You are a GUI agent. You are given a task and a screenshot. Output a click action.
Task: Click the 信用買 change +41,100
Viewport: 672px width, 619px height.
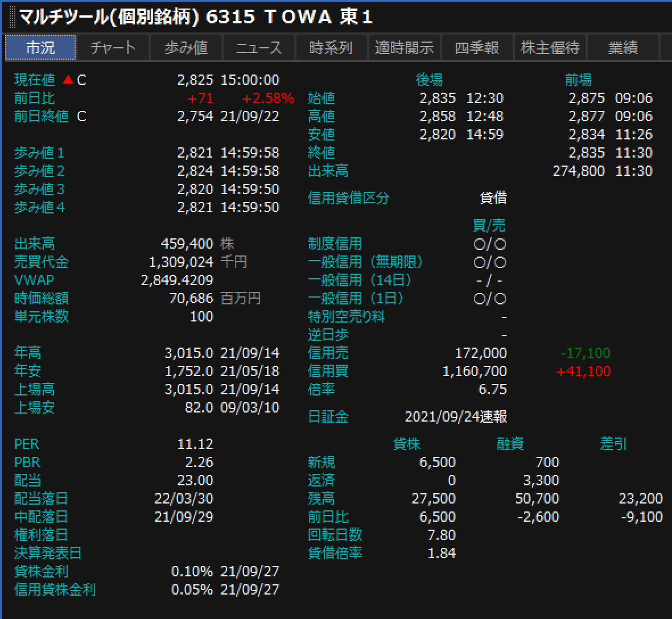click(583, 372)
